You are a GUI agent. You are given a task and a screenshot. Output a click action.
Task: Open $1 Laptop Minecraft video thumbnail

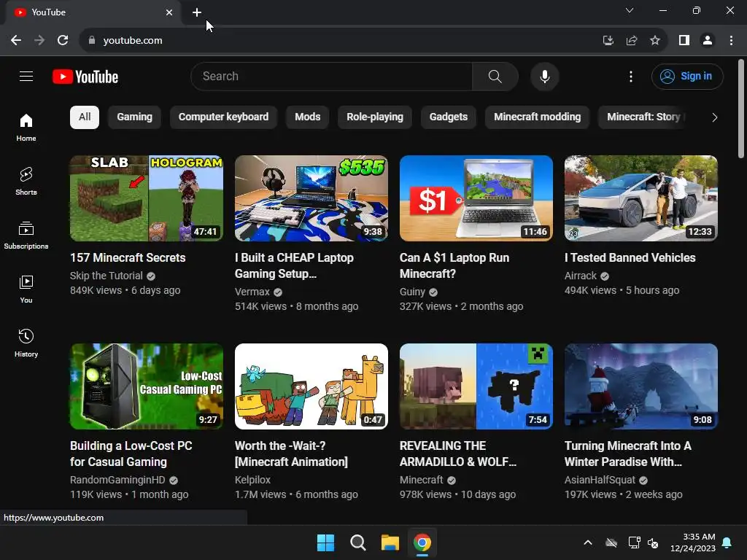tap(476, 198)
